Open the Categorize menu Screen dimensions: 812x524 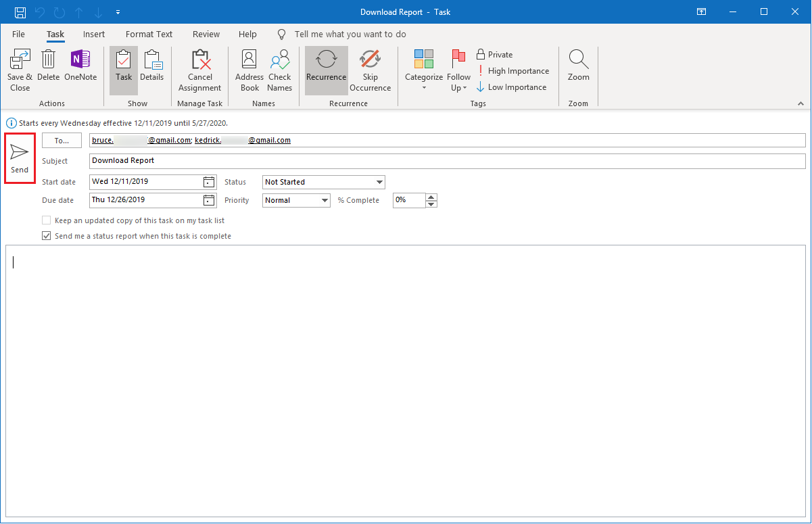pyautogui.click(x=424, y=70)
